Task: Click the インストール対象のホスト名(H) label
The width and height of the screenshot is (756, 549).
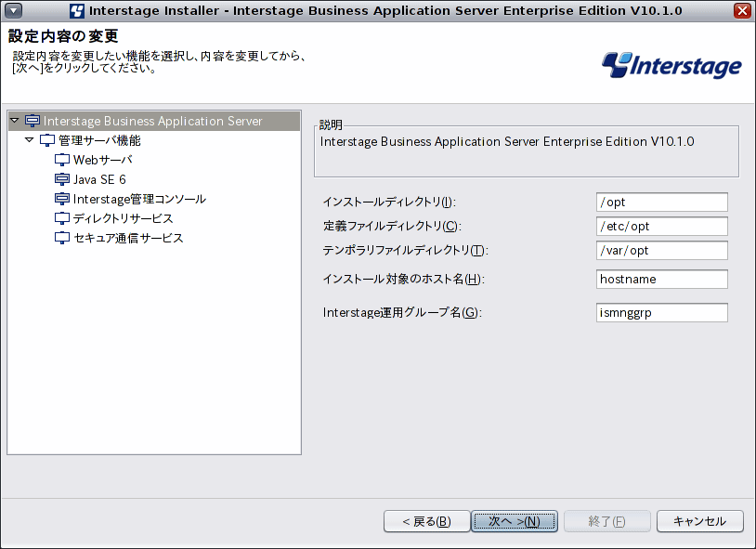Action: pos(404,279)
